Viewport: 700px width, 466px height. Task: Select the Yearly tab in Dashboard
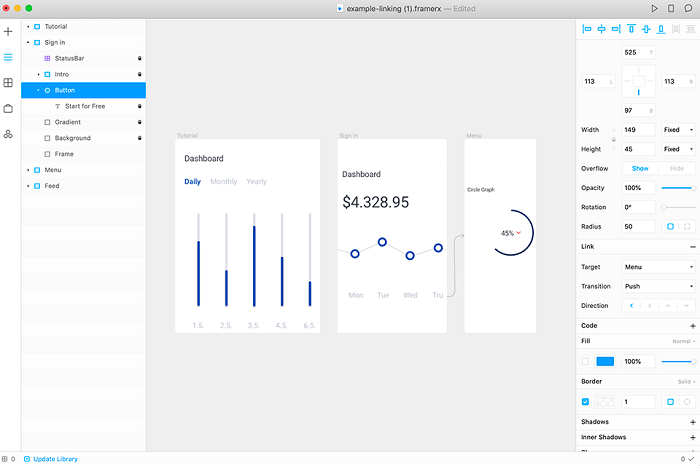click(257, 182)
